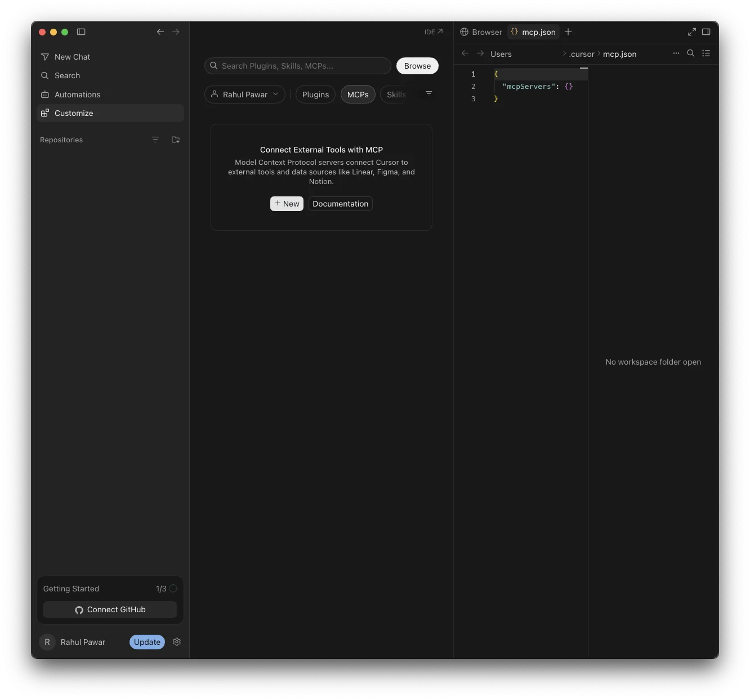Open MCP Documentation
The image size is (750, 700).
tap(341, 204)
